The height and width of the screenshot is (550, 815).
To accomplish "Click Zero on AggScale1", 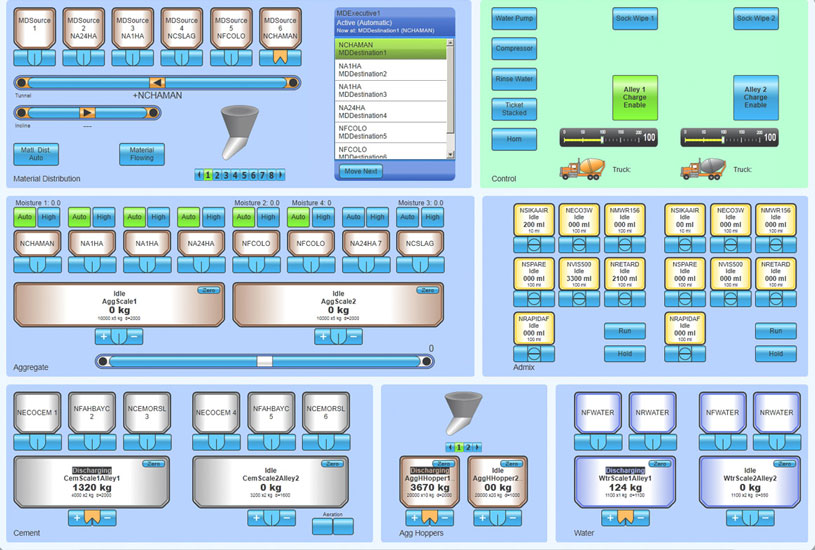I will click(209, 290).
